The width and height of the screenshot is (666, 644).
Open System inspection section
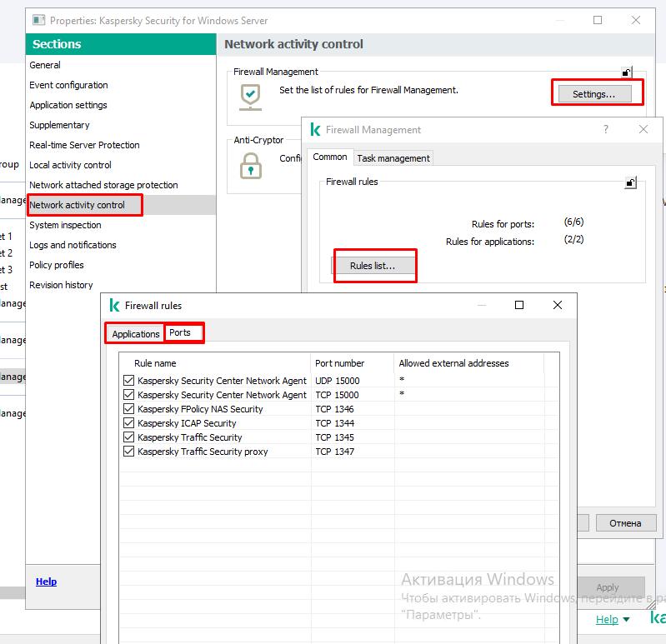(x=65, y=225)
